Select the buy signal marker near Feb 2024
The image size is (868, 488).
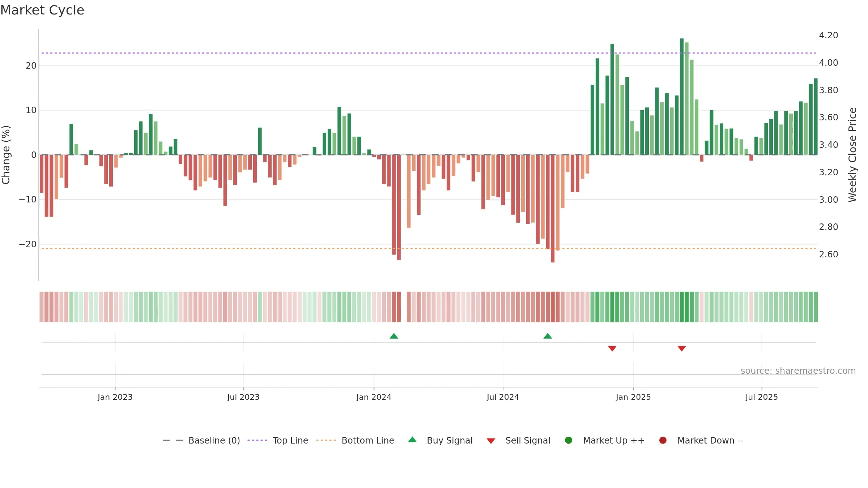(x=394, y=336)
